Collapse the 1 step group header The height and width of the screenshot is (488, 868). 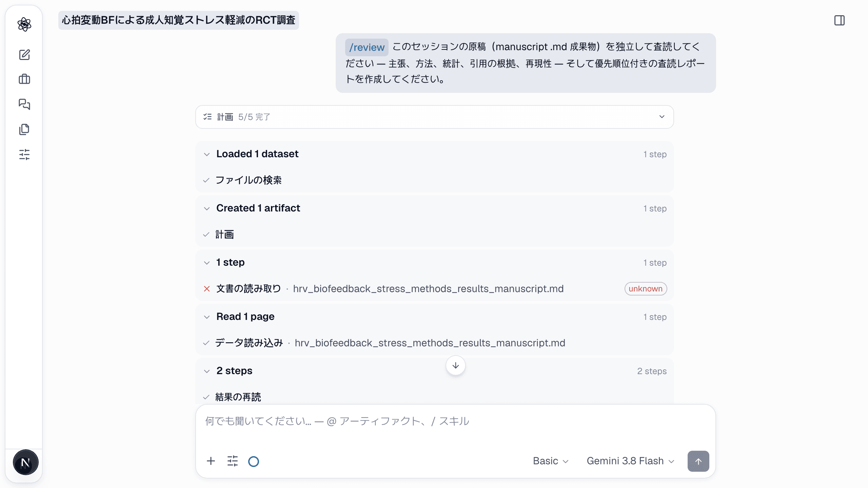click(207, 263)
